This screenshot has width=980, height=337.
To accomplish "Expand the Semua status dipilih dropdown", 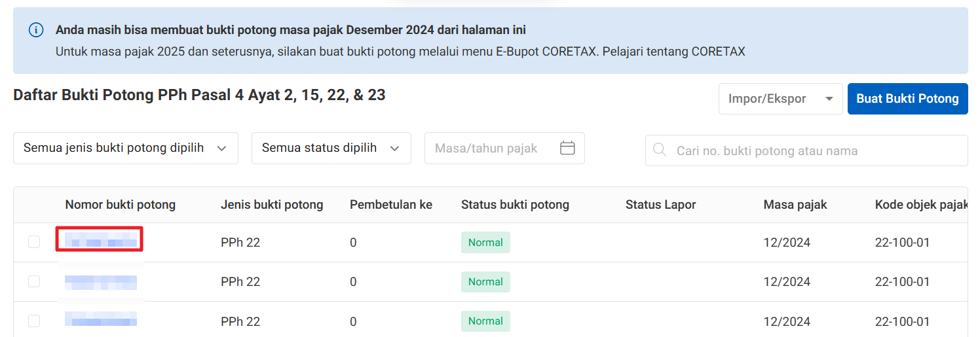I will click(x=331, y=148).
